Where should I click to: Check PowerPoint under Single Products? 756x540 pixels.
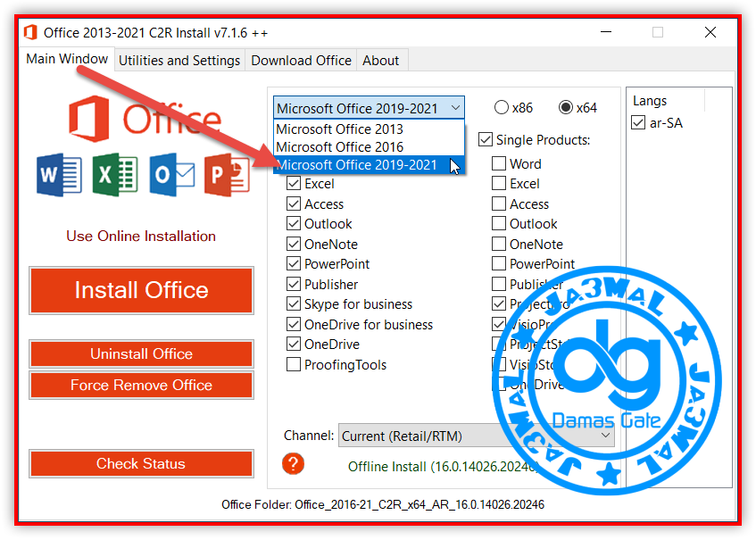pos(499,263)
